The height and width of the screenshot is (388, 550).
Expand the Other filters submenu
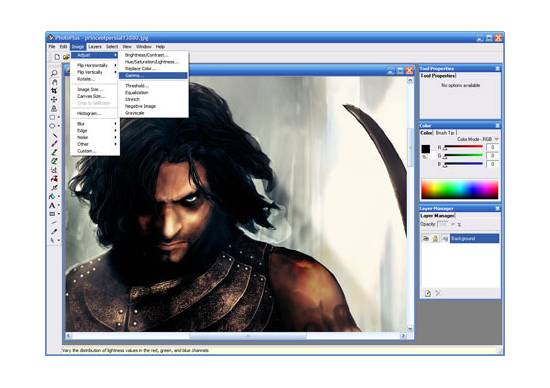(95, 144)
